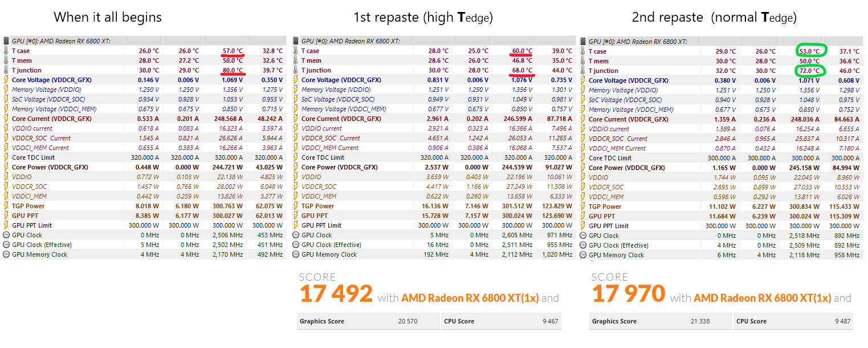
Task: Select 'VDDCR_SOC Current' label in 'When it all begins' panel
Action: 41,138
